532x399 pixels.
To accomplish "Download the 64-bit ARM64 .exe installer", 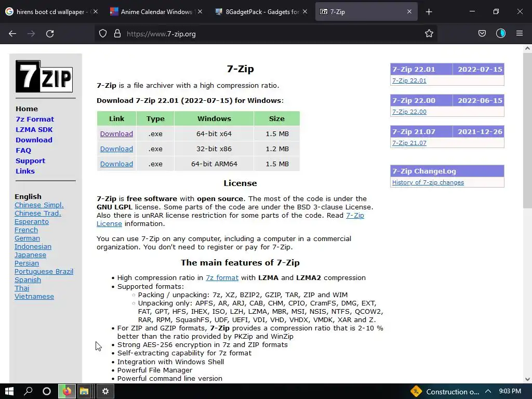I will tap(116, 164).
